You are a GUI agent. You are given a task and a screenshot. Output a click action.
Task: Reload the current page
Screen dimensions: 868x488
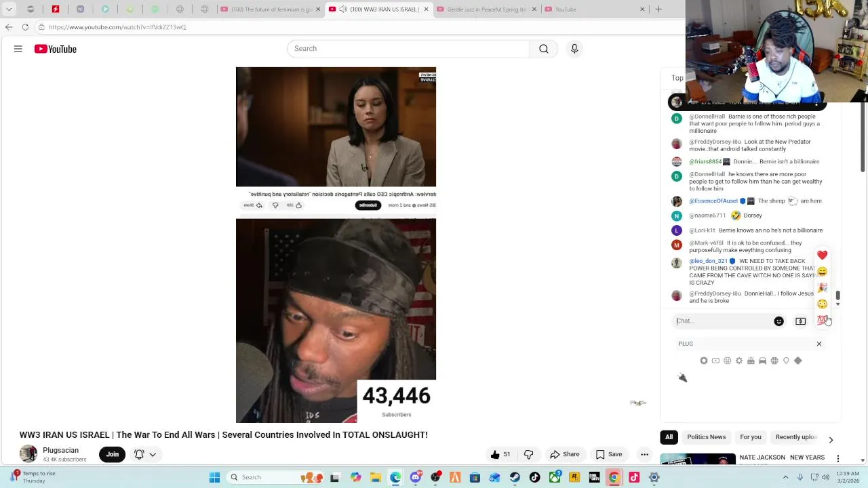click(25, 27)
